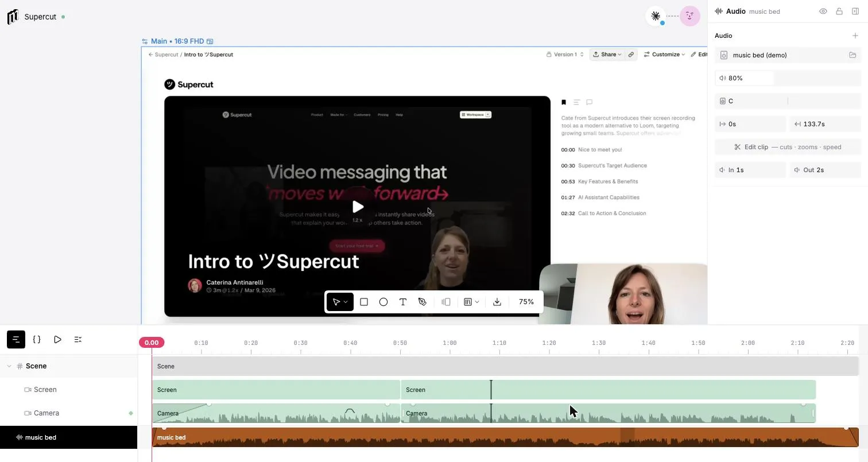This screenshot has width=868, height=462.
Task: Select the music bed track row
Action: [x=69, y=437]
